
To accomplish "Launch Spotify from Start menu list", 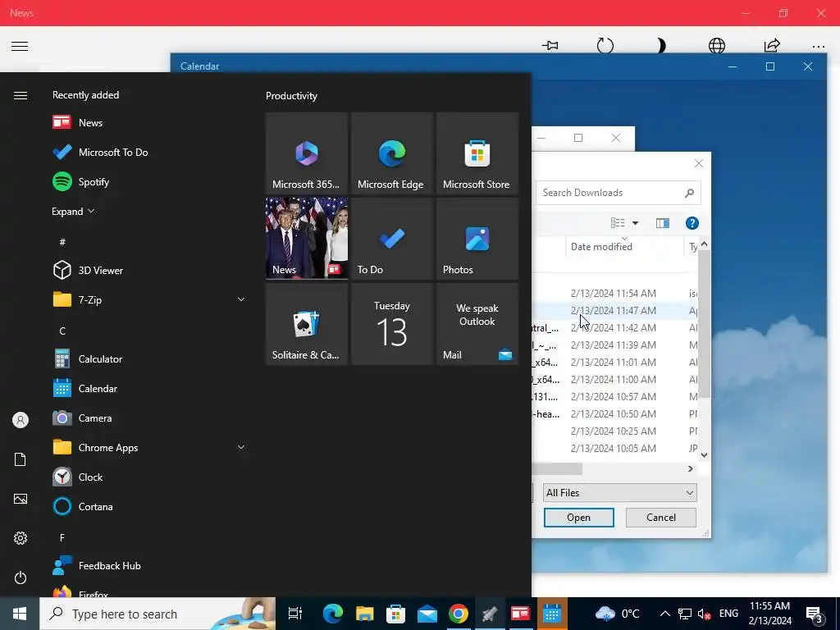I will 149,181.
